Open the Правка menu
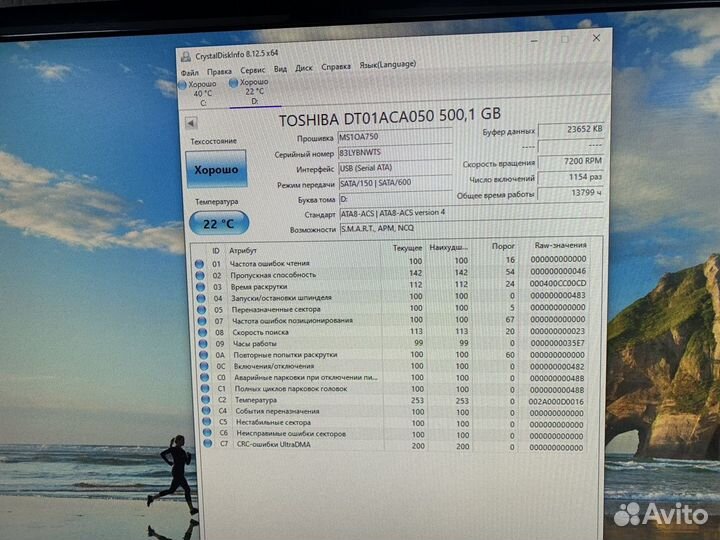Viewport: 720px width, 540px height. click(x=219, y=72)
